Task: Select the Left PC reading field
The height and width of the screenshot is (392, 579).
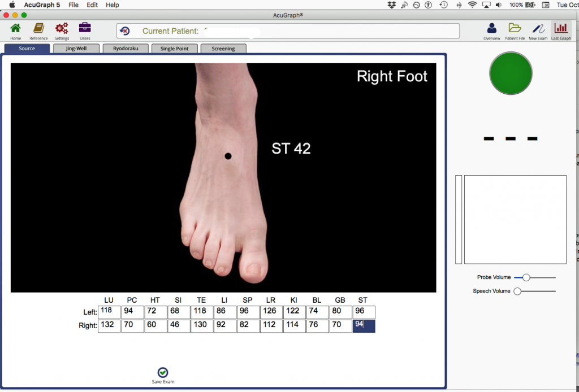Action: click(x=132, y=312)
